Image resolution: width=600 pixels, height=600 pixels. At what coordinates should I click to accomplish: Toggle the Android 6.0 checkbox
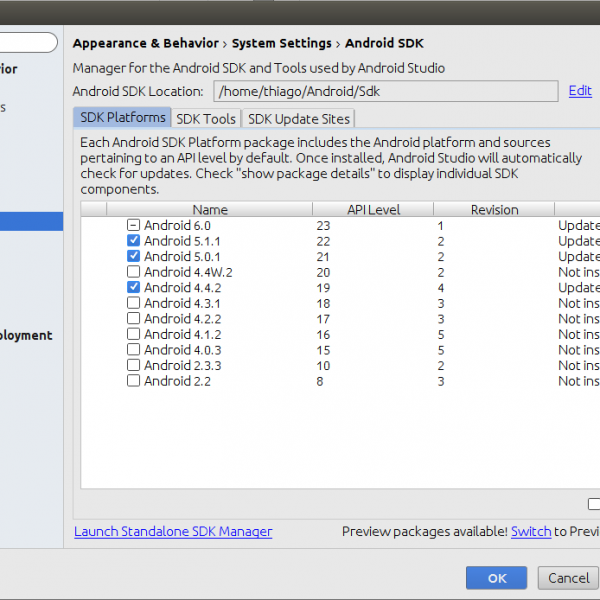pos(133,225)
